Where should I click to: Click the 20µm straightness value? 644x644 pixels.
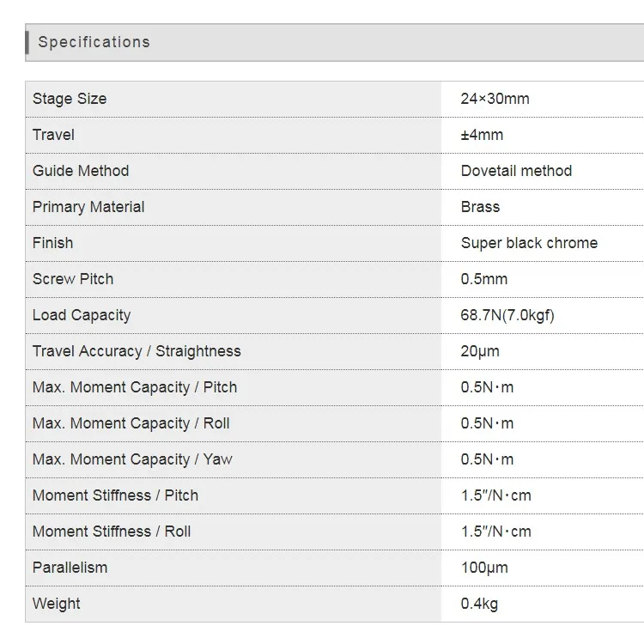(480, 351)
